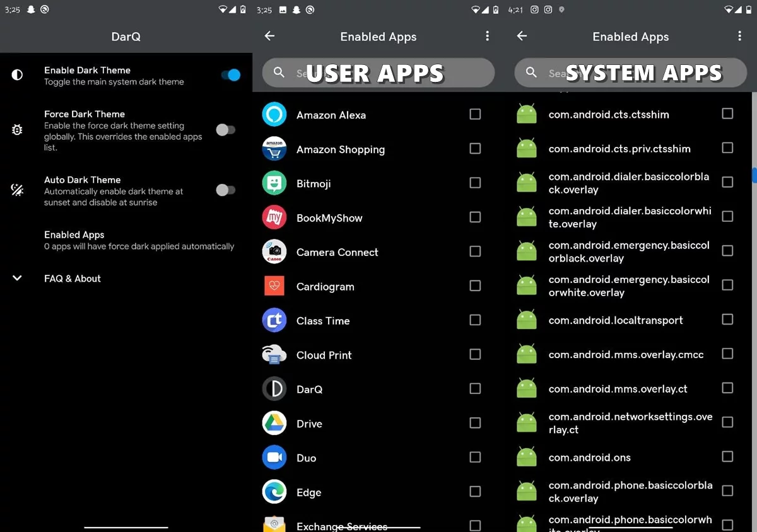Check the box for Amazon Shopping
757x532 pixels.
click(x=475, y=149)
